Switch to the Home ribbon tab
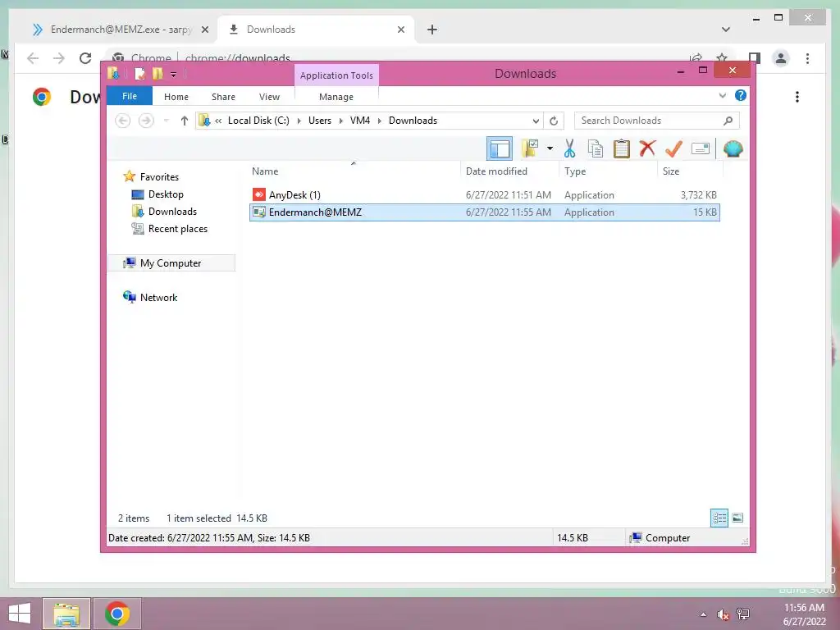 [176, 97]
